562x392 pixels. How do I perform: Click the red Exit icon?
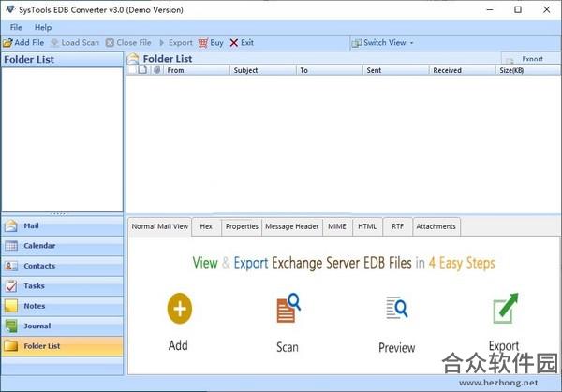click(233, 43)
